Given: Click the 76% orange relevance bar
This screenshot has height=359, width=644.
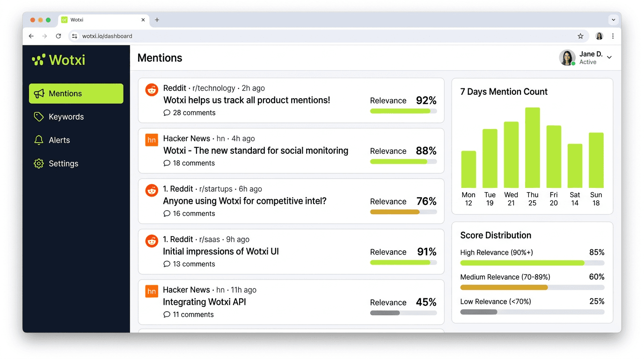Looking at the screenshot, I should pyautogui.click(x=403, y=212).
